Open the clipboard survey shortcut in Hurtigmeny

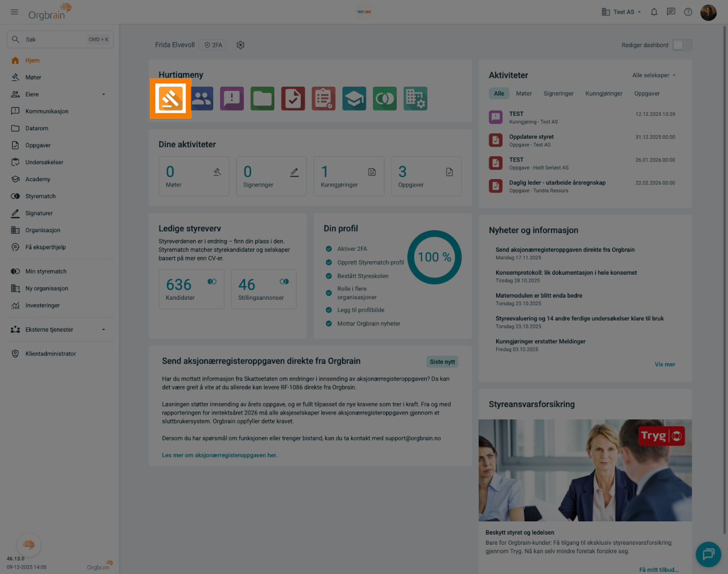[x=323, y=99]
